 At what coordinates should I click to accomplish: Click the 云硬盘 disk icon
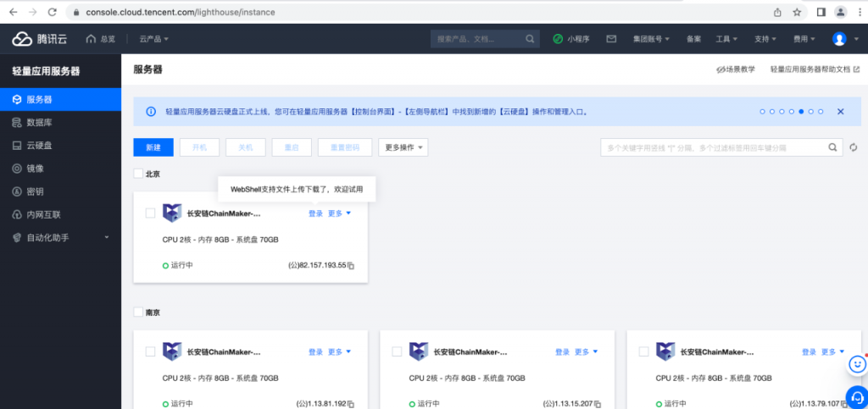17,146
